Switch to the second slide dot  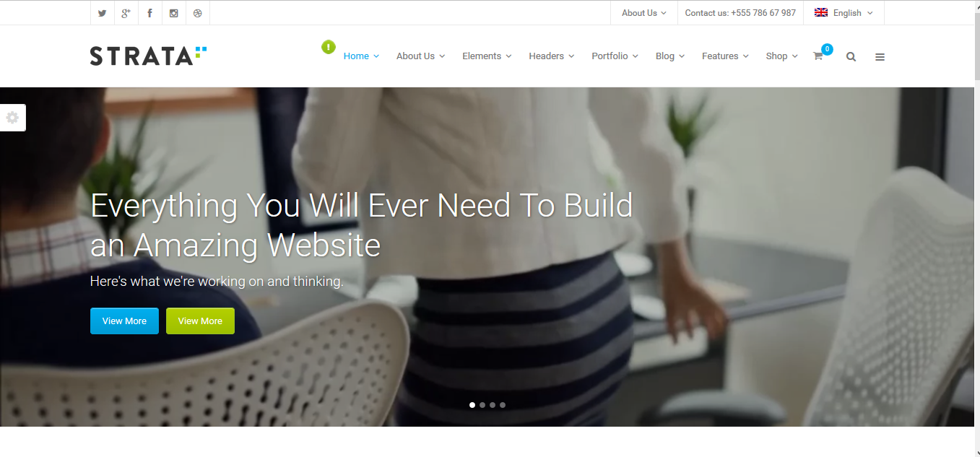coord(482,405)
